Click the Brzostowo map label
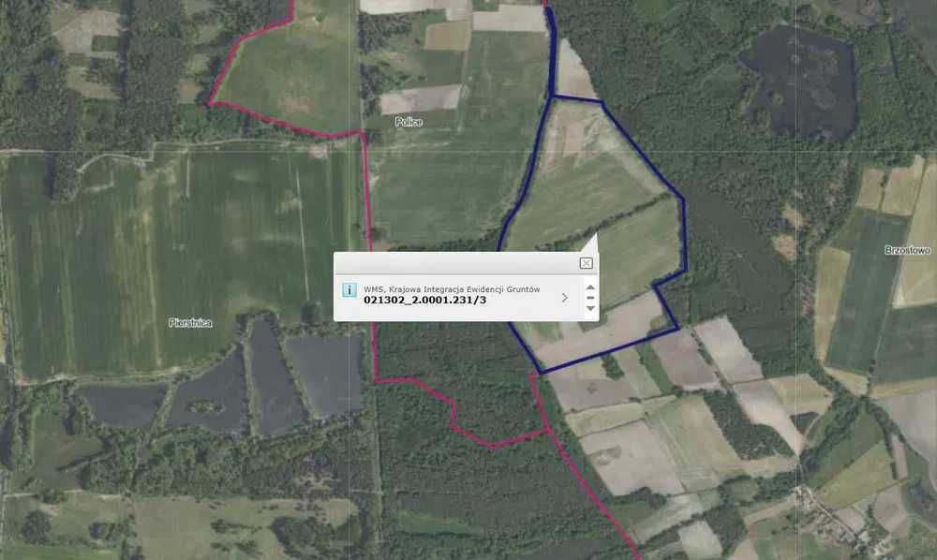This screenshot has height=560, width=937. tap(907, 251)
